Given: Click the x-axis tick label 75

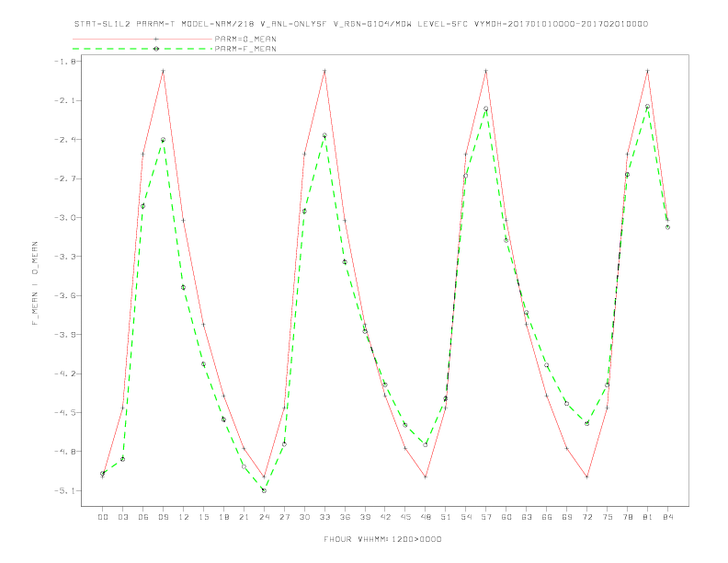Looking at the screenshot, I should pos(608,517).
